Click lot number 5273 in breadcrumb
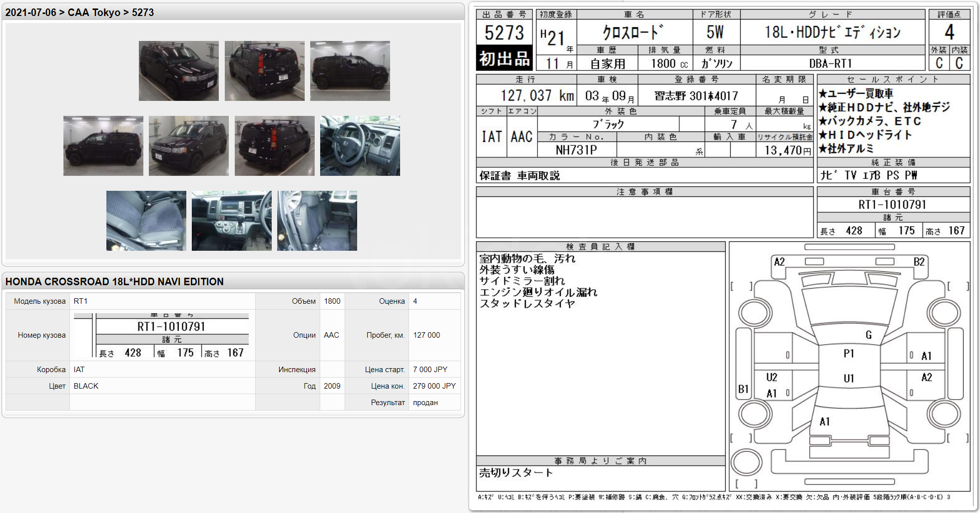The width and height of the screenshot is (980, 513). [143, 12]
